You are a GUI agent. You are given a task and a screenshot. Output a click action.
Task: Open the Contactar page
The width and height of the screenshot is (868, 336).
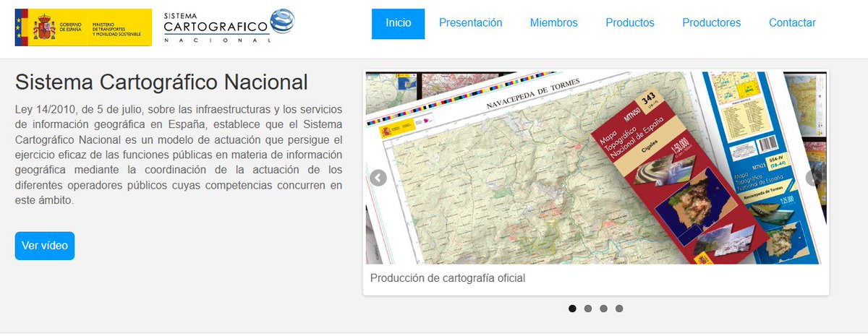793,23
